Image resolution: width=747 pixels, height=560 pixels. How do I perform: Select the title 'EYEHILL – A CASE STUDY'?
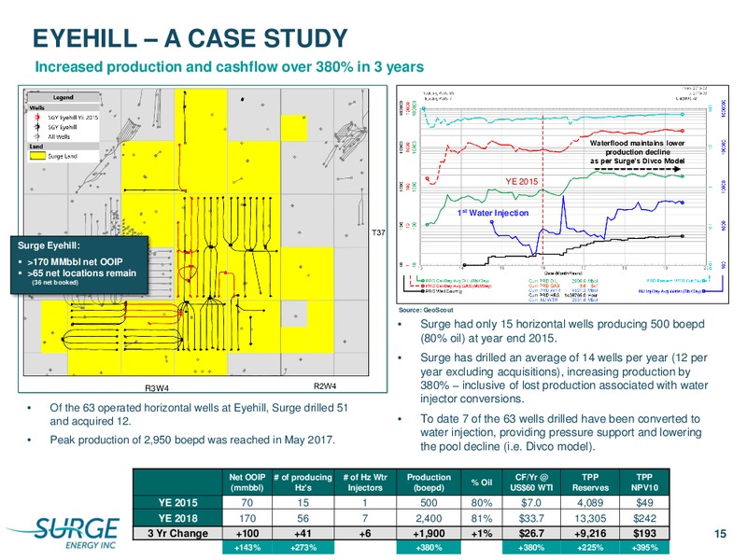[x=190, y=38]
